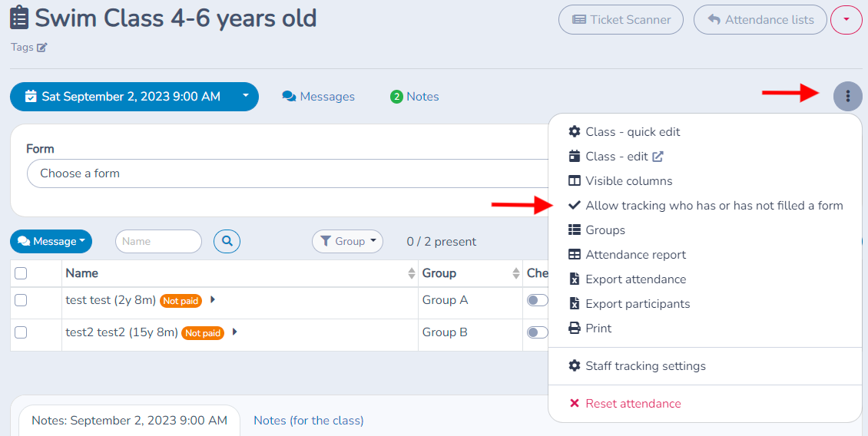The image size is (868, 436).
Task: Toggle check-in switch for test test
Action: [537, 300]
